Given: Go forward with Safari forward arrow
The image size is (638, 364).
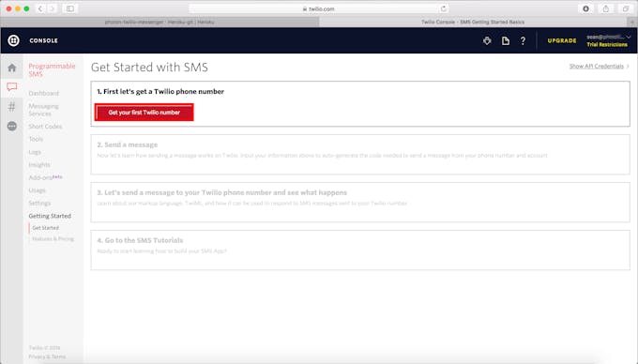Looking at the screenshot, I should 52,8.
